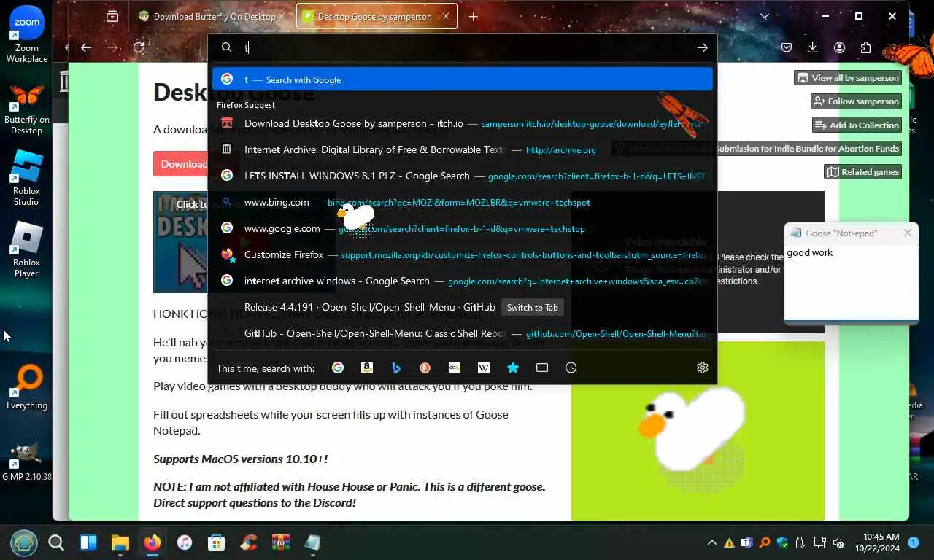Open Roblox Studio desktop shortcut

[x=26, y=178]
